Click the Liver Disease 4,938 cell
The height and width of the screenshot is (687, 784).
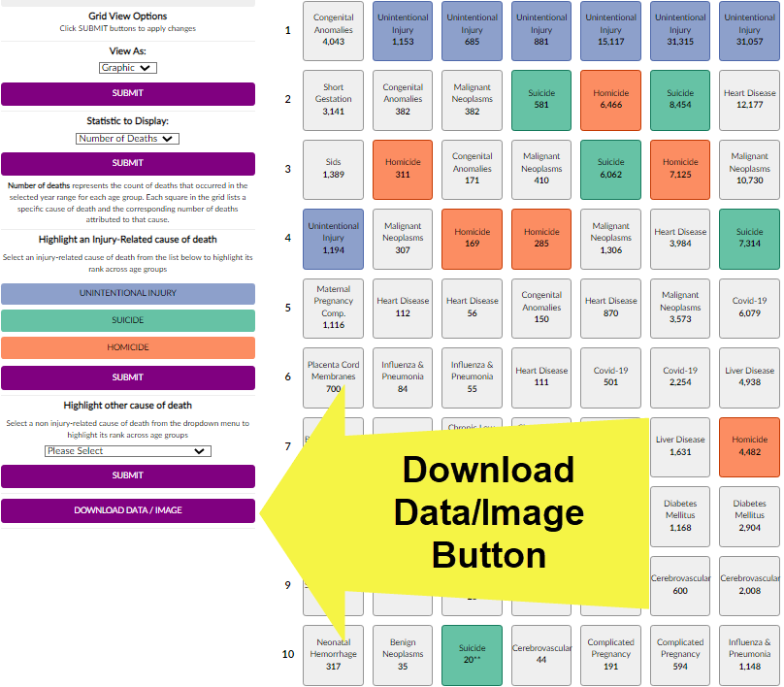749,377
